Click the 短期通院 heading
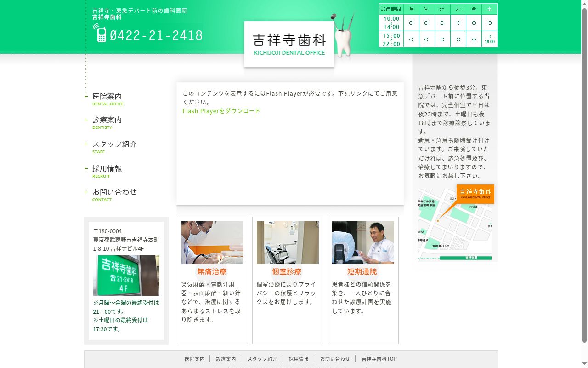The image size is (588, 368). 362,271
